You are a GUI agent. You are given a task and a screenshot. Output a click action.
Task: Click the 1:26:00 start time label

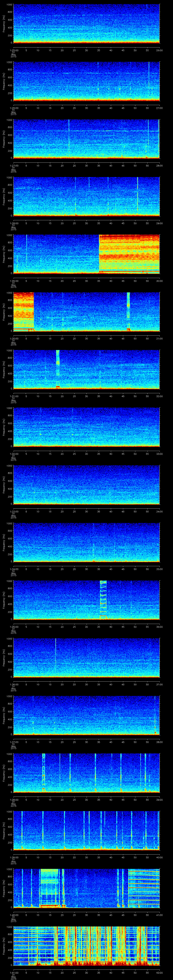pos(14,108)
